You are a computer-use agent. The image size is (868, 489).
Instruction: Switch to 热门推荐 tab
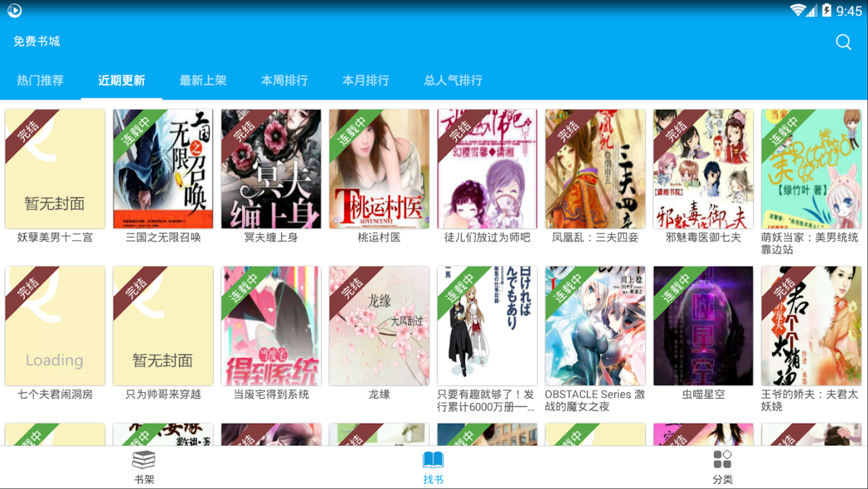click(40, 80)
